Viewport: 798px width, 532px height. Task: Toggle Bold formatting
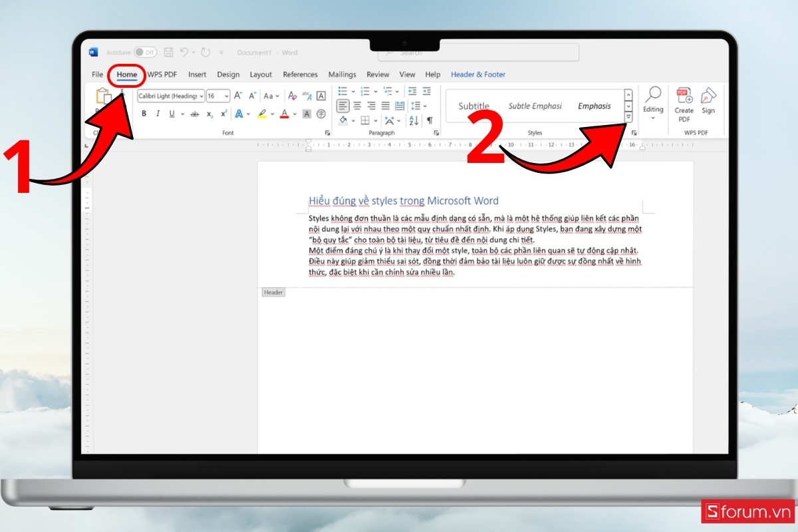click(x=144, y=114)
